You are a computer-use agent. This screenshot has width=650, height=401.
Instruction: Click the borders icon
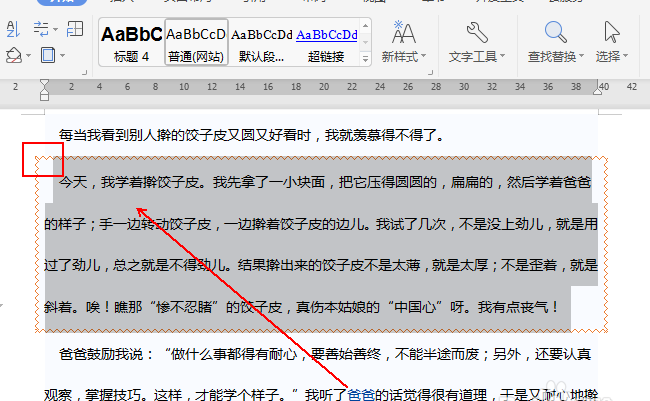(x=48, y=55)
